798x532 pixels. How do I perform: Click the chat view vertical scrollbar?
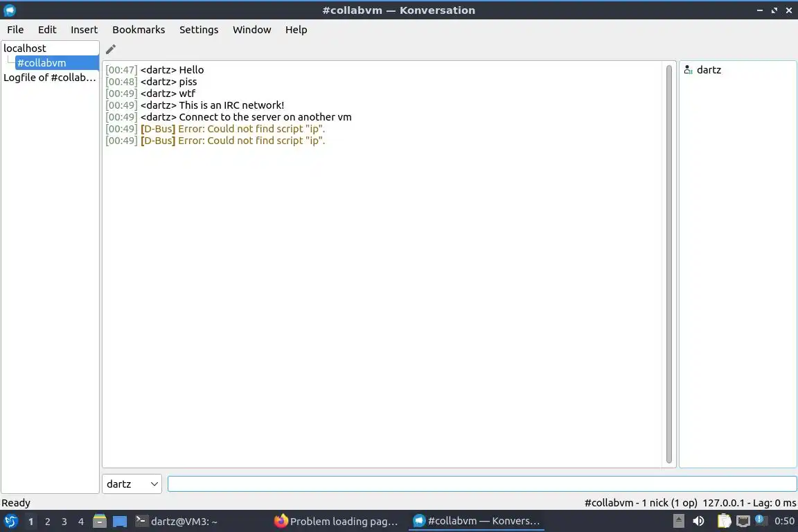pyautogui.click(x=668, y=264)
